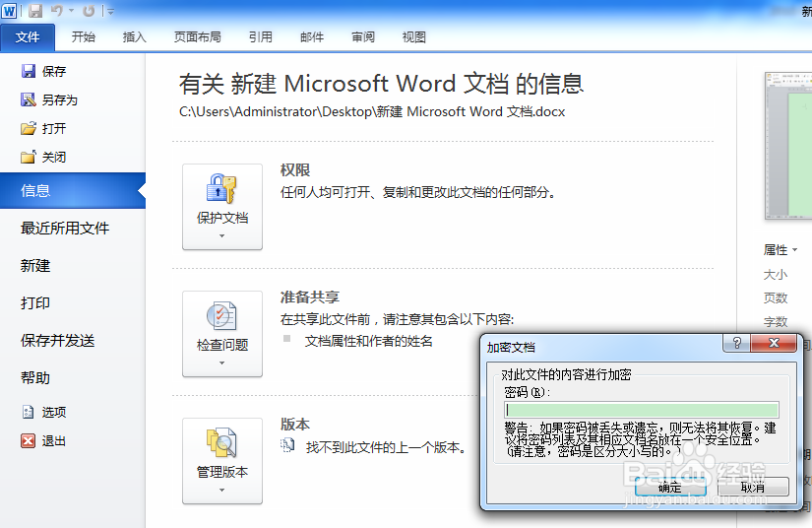Switch to the 引用 (References) tab
812x528 pixels.
coord(261,37)
